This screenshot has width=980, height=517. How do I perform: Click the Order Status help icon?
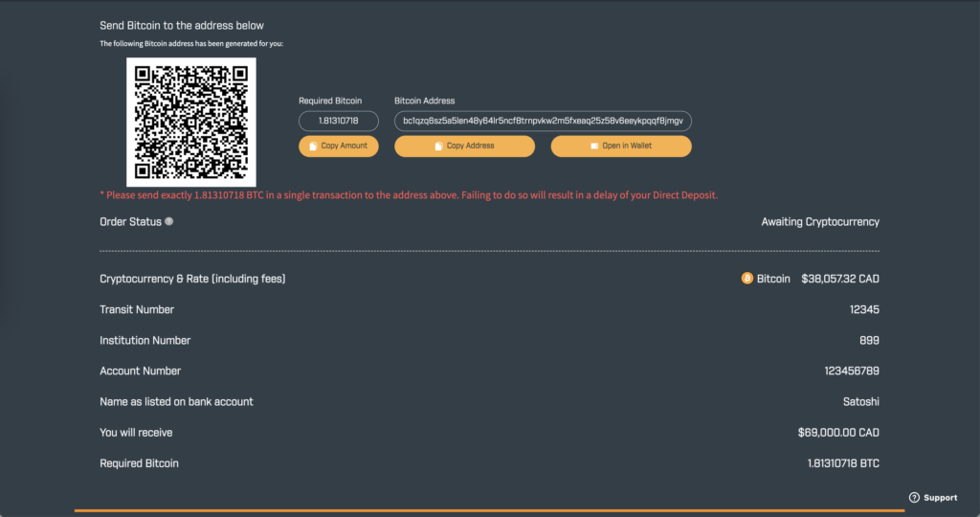coord(168,221)
